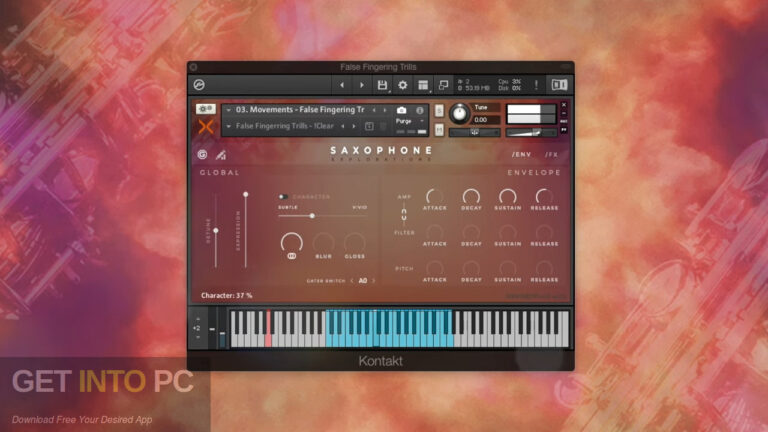Toggle the AUX button in header
Screen dimensions: 768x432
tap(564, 121)
